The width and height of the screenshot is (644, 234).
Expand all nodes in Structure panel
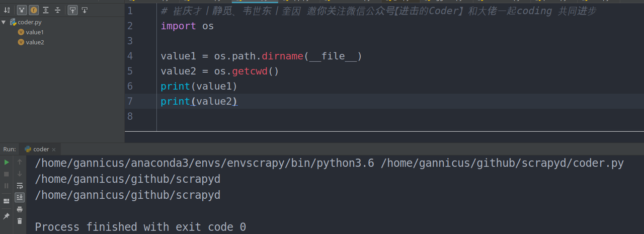coord(46,10)
